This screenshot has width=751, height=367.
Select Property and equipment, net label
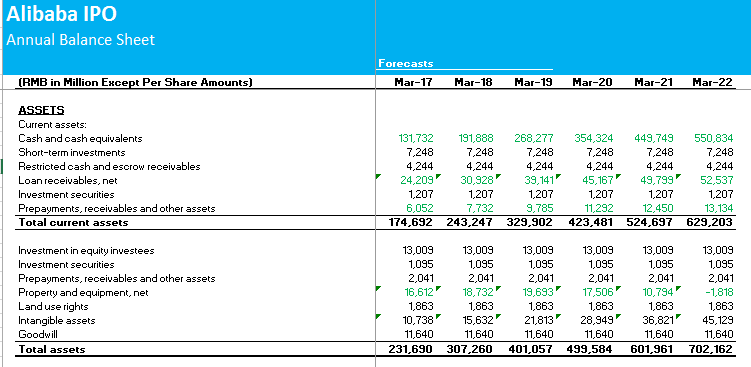83,292
